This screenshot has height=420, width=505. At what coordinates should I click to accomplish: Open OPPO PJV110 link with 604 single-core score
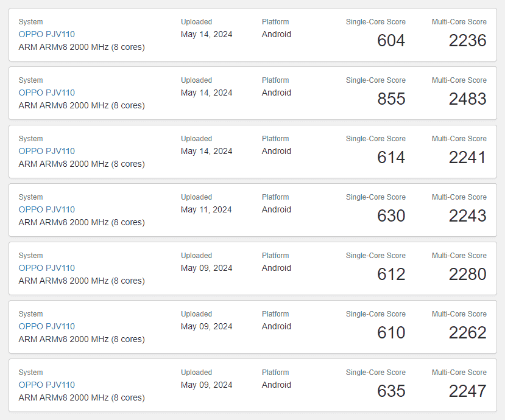click(x=47, y=34)
